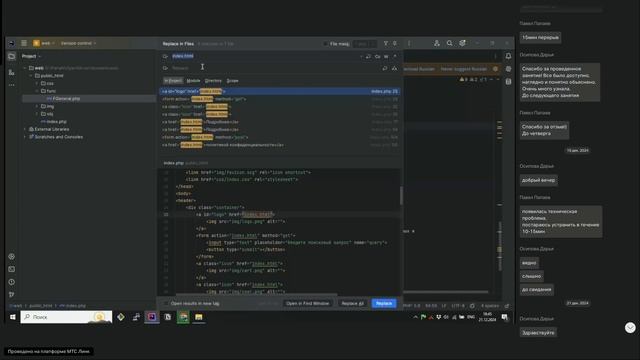640x360 pixels.
Task: Select FGeneral.php in project tree
Action: [x=66, y=98]
